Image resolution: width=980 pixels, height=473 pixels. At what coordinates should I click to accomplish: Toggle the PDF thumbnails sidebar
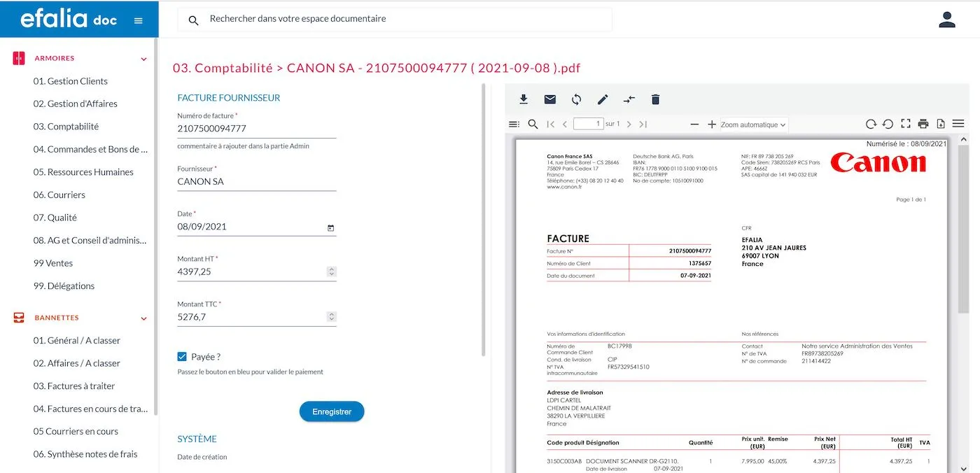[514, 123]
